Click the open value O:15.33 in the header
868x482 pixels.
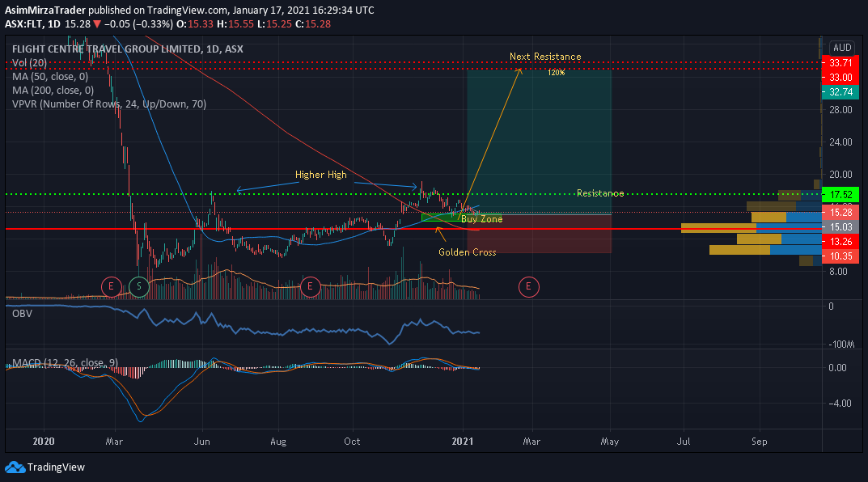194,24
